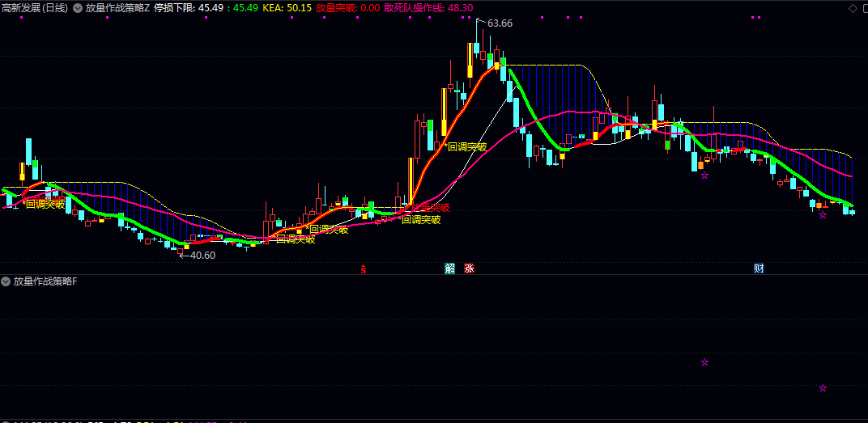The width and height of the screenshot is (868, 423).
Task: Select the 敢死队操作线: 48.30 readout
Action: coord(428,8)
